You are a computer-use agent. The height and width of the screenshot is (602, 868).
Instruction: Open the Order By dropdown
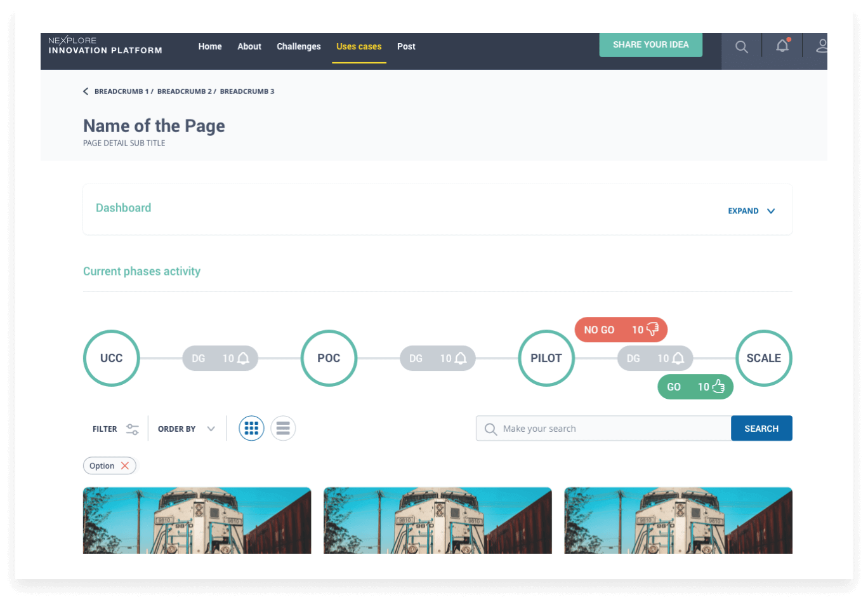pyautogui.click(x=187, y=429)
